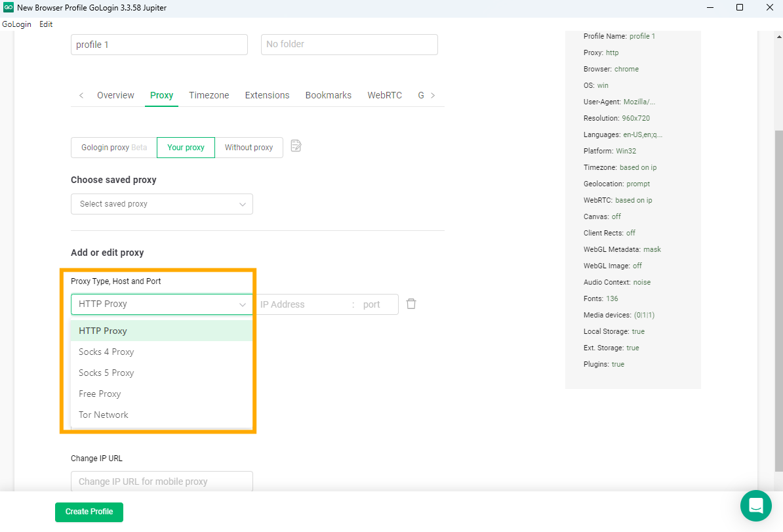Select the Gologin proxy Beta option
Viewport: 783px width, 532px height.
click(x=114, y=148)
